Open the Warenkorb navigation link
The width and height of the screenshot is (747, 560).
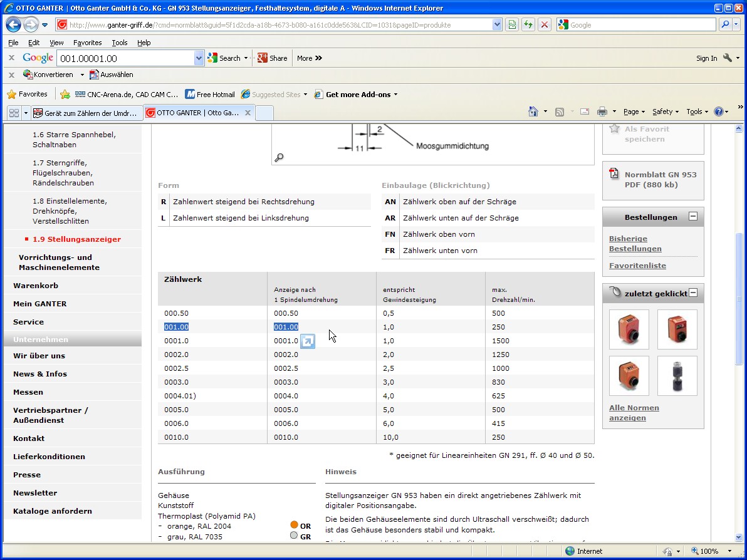click(36, 285)
